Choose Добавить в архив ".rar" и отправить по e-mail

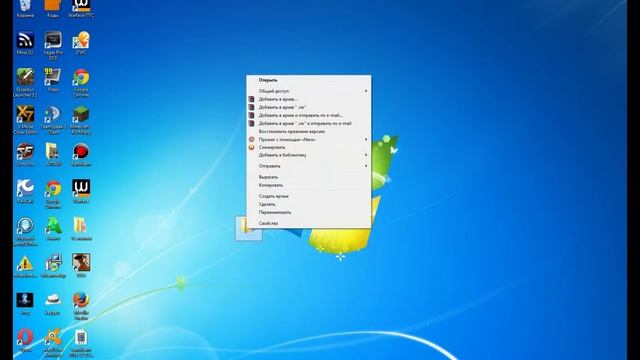309,123
